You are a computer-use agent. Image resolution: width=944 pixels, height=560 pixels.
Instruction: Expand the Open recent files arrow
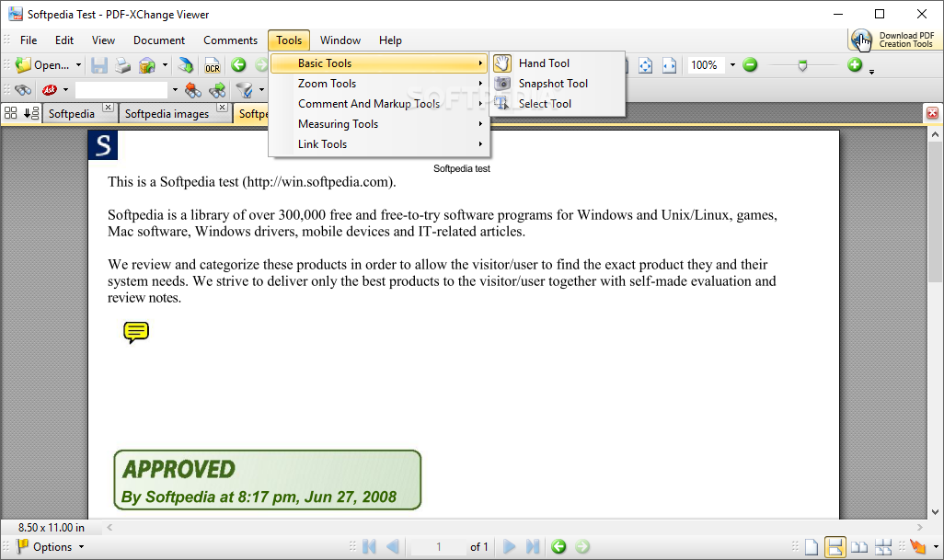tap(78, 65)
